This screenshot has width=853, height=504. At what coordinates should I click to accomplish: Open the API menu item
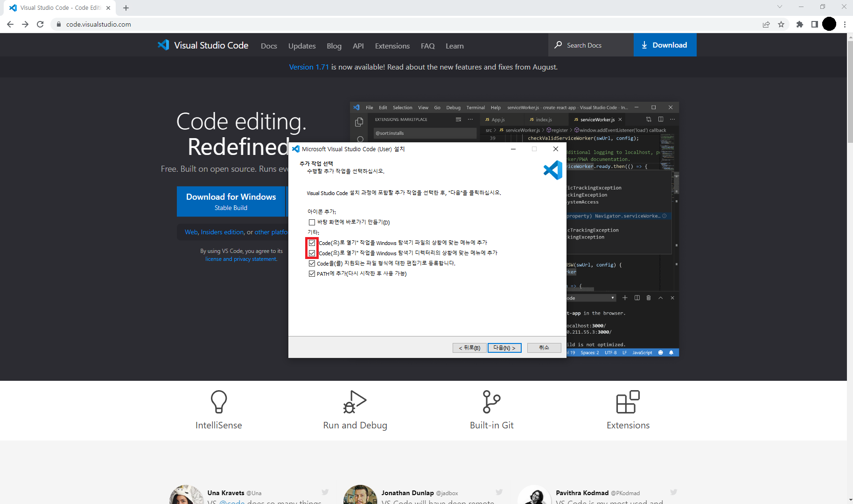358,46
